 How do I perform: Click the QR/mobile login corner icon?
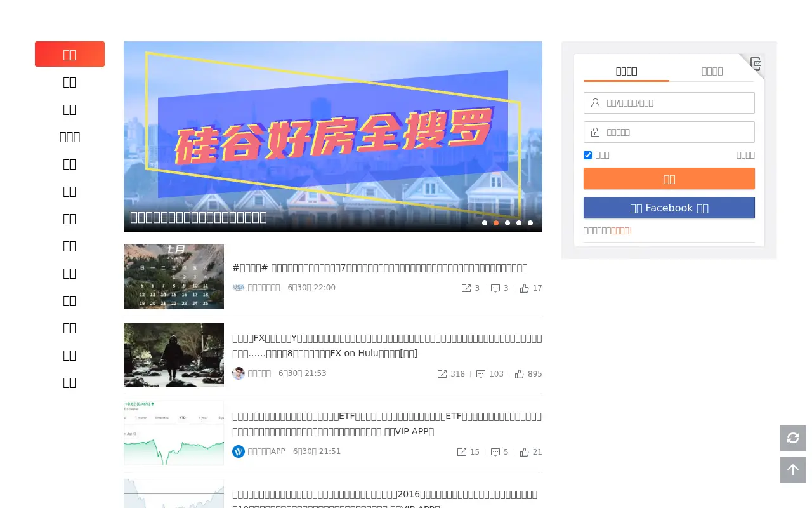click(x=755, y=63)
